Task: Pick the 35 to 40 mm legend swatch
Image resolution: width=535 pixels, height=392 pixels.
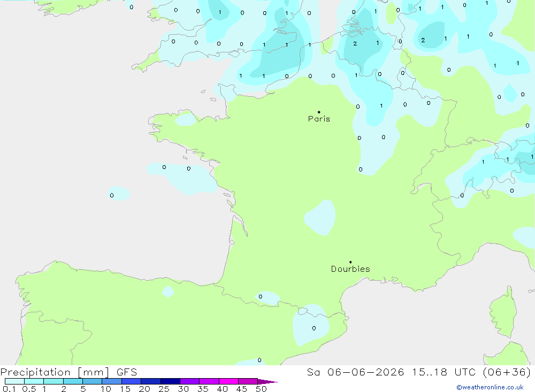Action: click(x=209, y=381)
